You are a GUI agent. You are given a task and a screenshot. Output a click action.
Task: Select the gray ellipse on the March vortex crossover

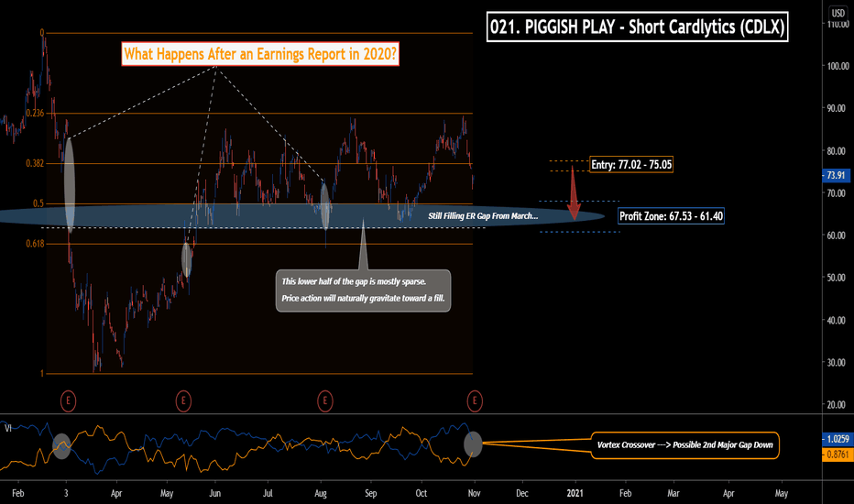(x=61, y=445)
